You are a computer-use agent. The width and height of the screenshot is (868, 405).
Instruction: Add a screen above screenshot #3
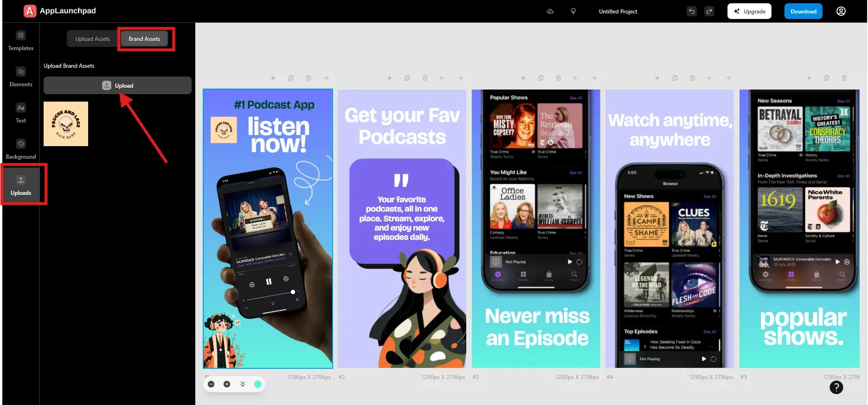tap(523, 78)
